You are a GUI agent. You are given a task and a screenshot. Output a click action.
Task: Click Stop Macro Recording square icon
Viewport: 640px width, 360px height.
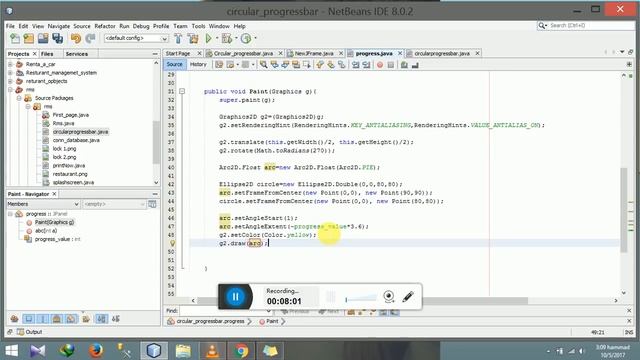[391, 65]
